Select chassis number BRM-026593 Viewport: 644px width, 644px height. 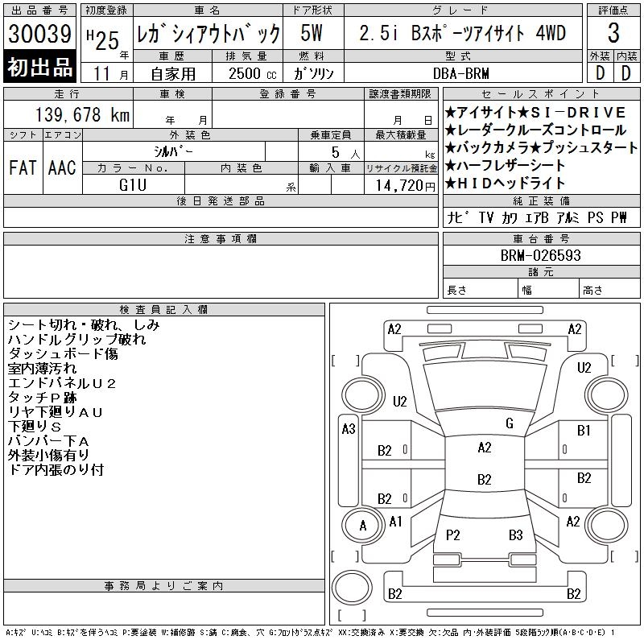point(540,255)
